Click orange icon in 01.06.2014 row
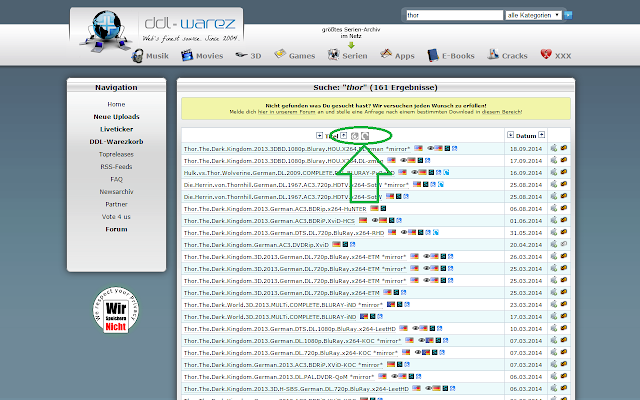Viewport: 640px width, 400px height. pos(564,220)
